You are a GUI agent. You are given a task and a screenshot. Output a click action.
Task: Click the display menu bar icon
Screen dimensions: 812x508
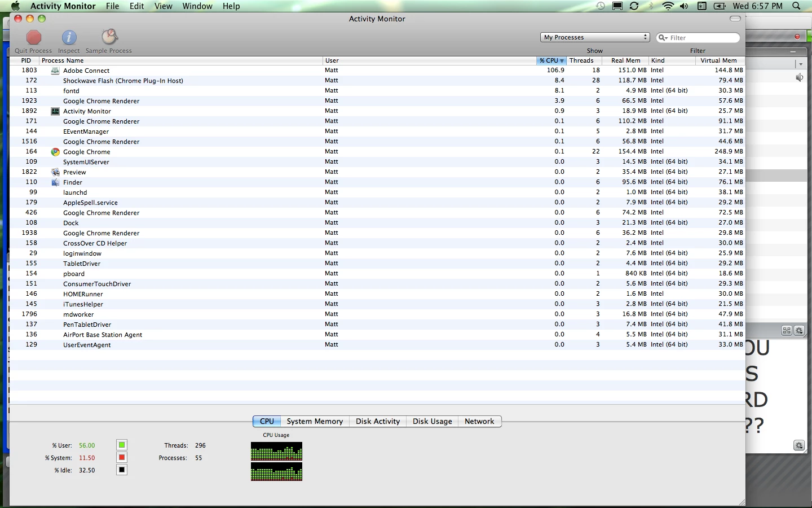pos(617,6)
